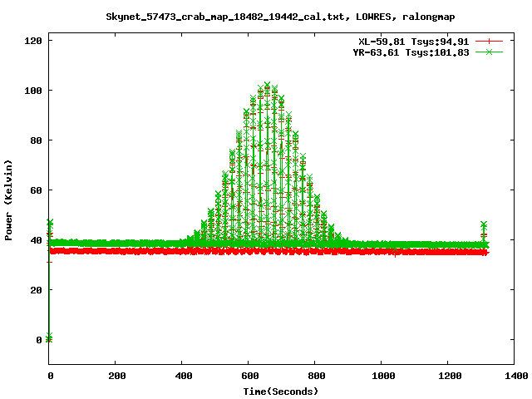Image resolution: width=532 pixels, height=399 pixels.
Task: Click the y-axis tick label 80
Action: point(36,140)
